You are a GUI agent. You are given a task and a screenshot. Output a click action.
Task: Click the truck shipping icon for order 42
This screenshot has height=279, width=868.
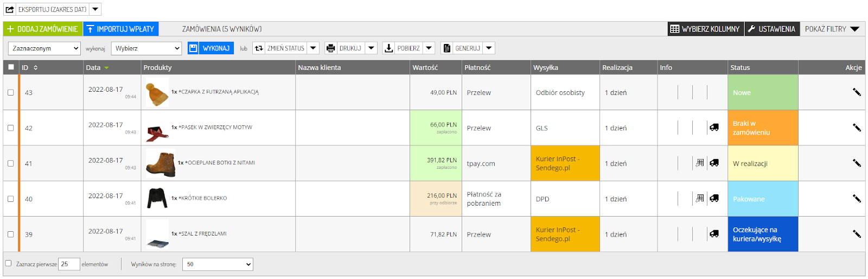(x=714, y=128)
